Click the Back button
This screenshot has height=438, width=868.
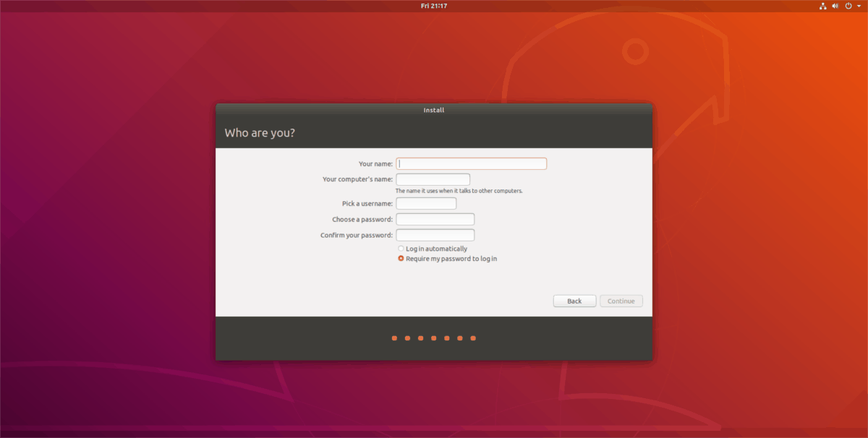[x=574, y=301]
